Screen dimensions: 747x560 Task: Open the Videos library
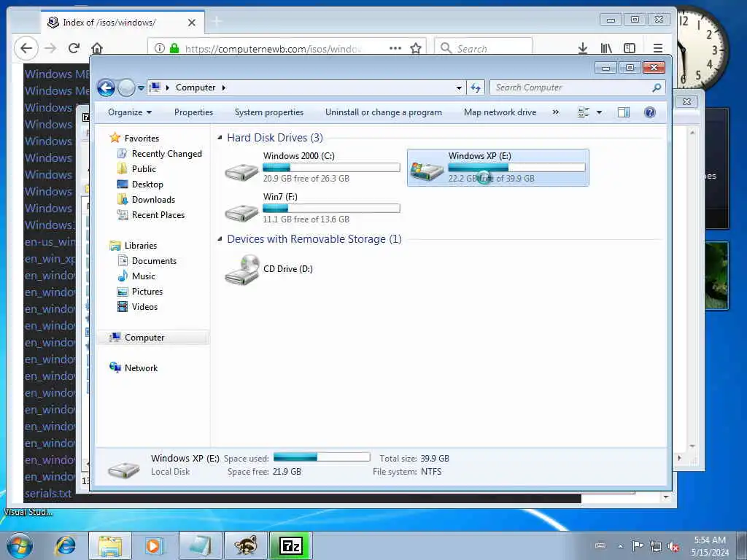click(144, 307)
